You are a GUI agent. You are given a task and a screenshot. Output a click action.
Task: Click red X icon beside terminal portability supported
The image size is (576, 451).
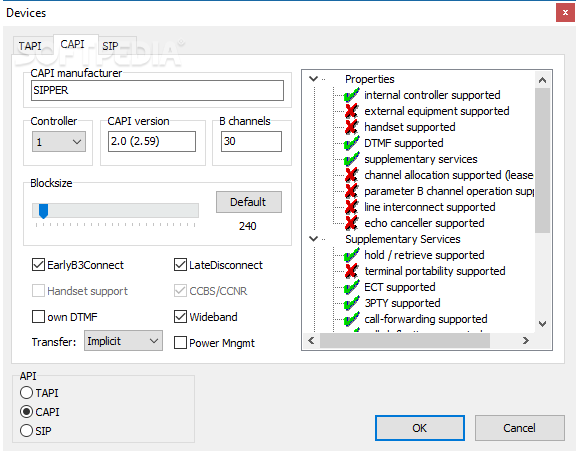(351, 271)
